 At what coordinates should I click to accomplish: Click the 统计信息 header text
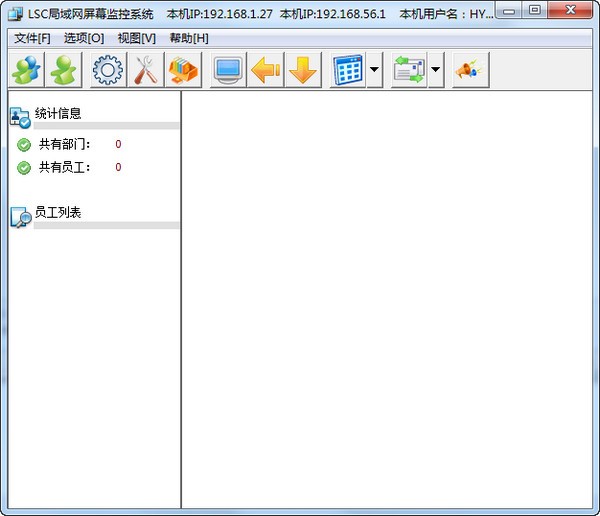pos(58,113)
